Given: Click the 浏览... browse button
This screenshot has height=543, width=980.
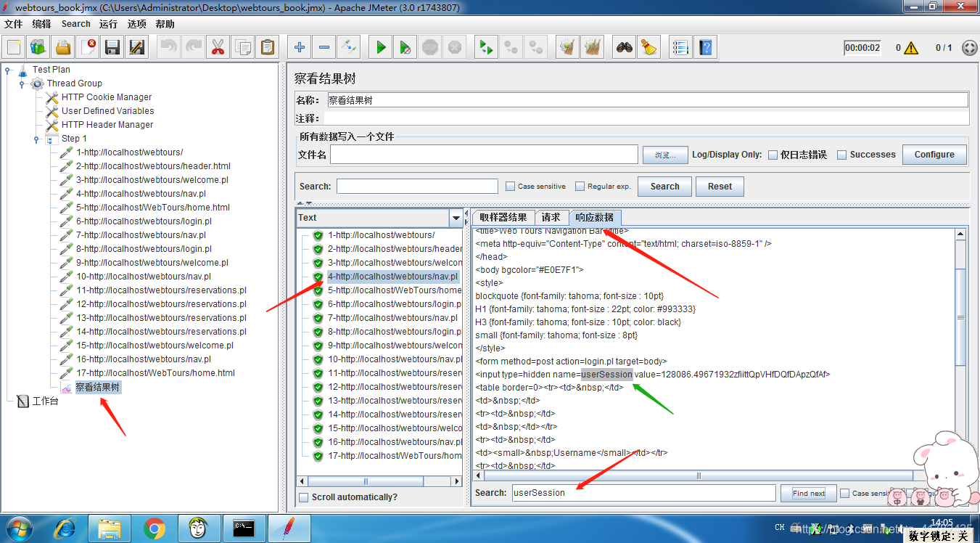Looking at the screenshot, I should [x=664, y=155].
